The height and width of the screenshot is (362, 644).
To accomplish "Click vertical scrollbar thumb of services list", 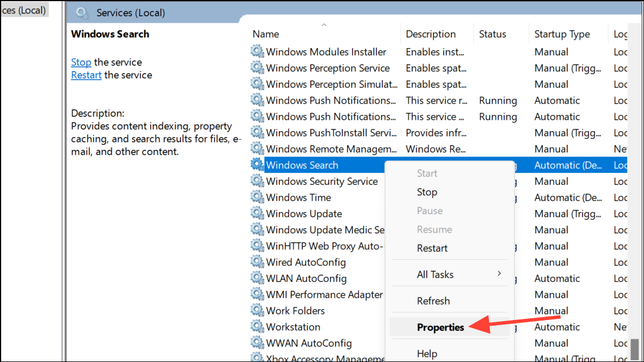I will [x=634, y=349].
